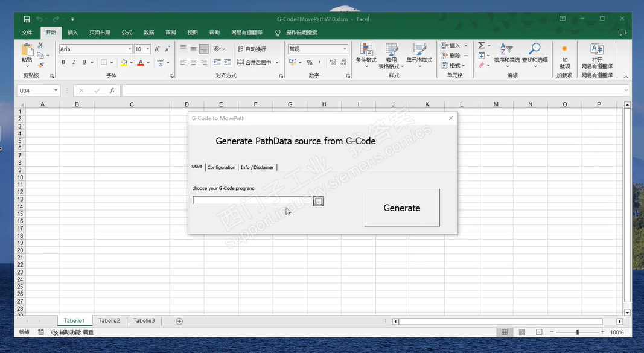644x353 pixels.
Task: Switch to Page Break Preview in status bar
Action: [539, 332]
